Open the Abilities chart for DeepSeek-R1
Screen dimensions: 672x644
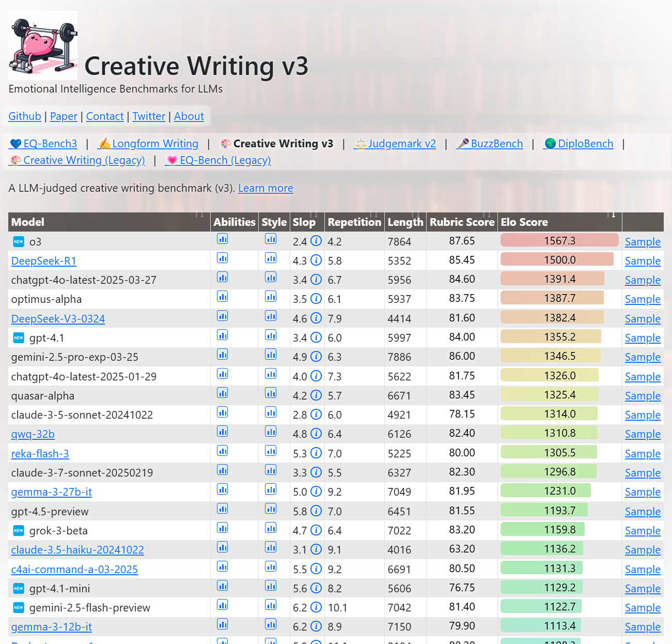[x=223, y=258]
